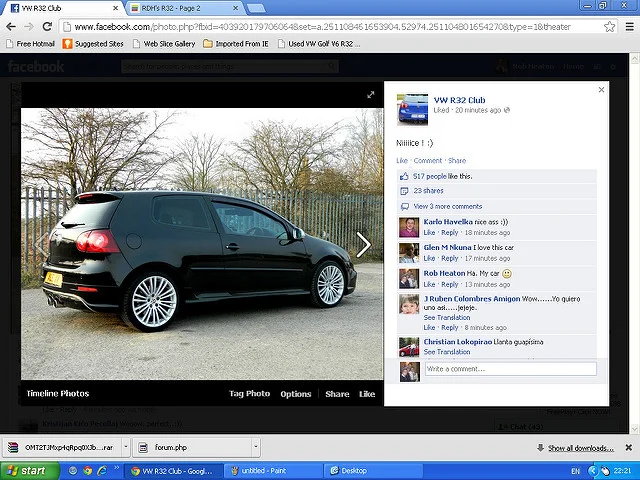
Task: Expand View 3 more comments
Action: (x=448, y=207)
